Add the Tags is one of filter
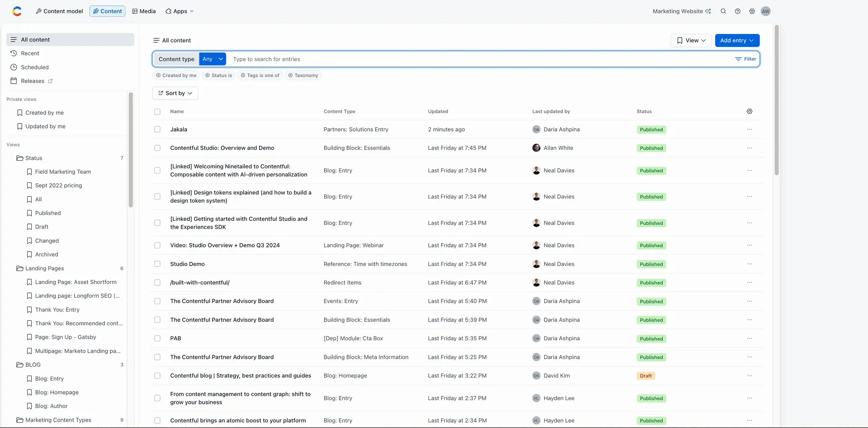Screen dimensions: 868x428 tap(260, 76)
